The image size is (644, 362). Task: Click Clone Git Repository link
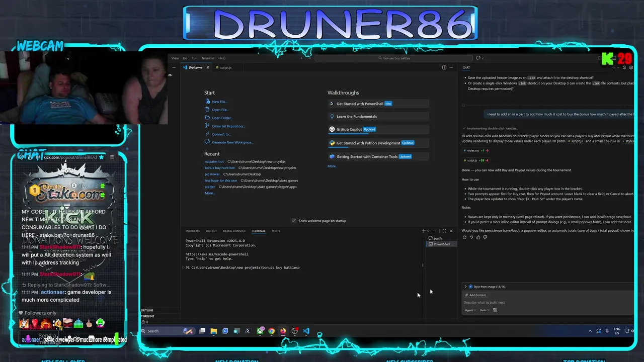click(x=228, y=126)
